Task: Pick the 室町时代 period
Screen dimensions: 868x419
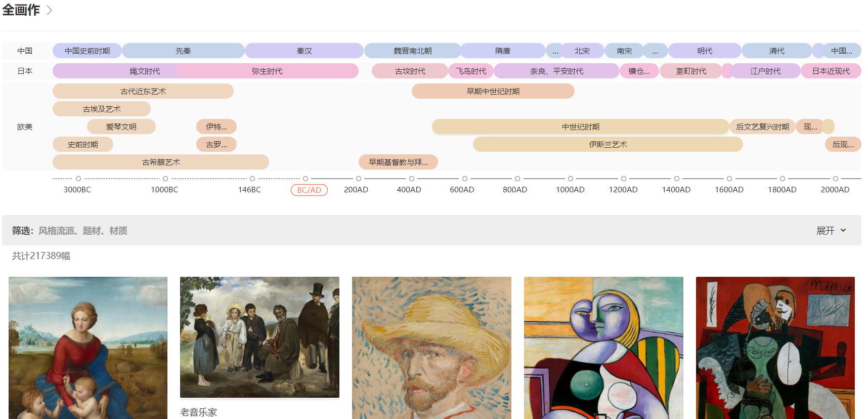Action: point(691,71)
